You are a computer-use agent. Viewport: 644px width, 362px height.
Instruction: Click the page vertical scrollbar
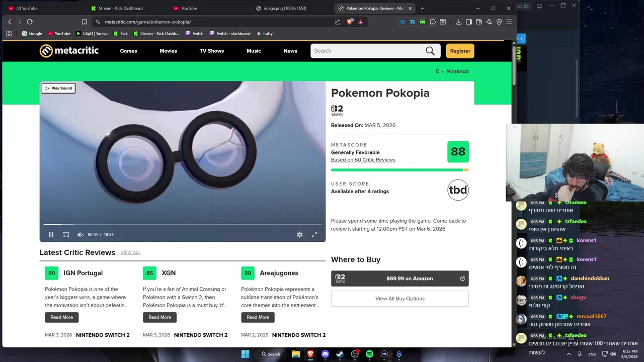514,65
